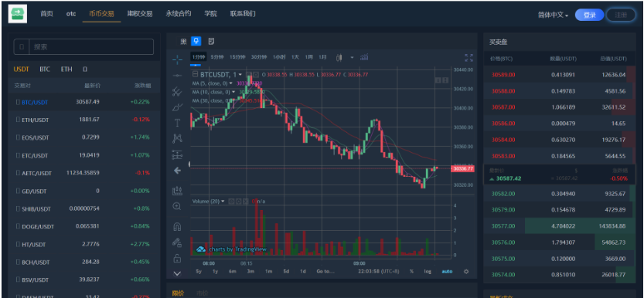Image resolution: width=644 pixels, height=298 pixels.
Task: Open the 期权交易 navigation item
Action: point(140,14)
